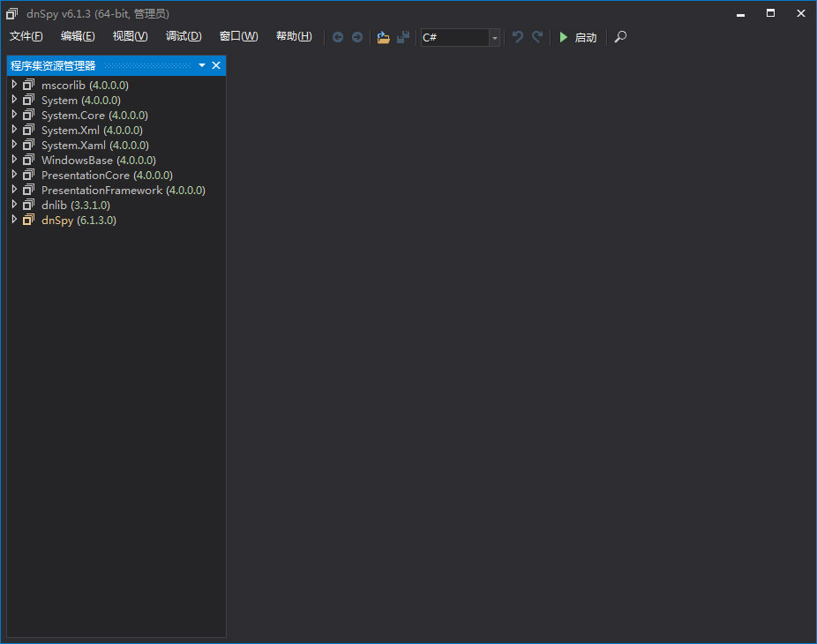Open the C# decompiler language dropdown
This screenshot has width=817, height=644.
[494, 37]
